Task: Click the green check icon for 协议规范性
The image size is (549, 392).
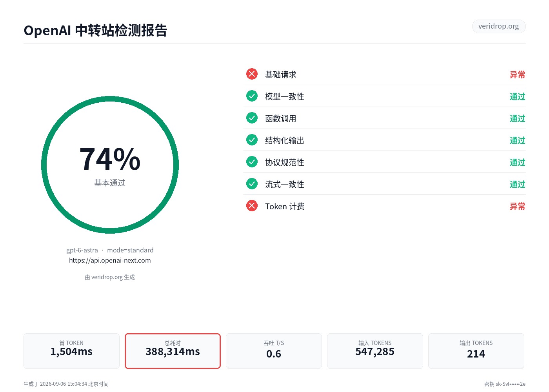Action: (252, 162)
